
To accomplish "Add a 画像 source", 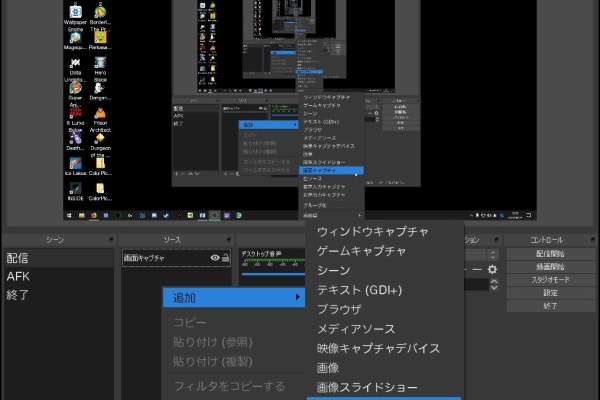I will coord(328,368).
